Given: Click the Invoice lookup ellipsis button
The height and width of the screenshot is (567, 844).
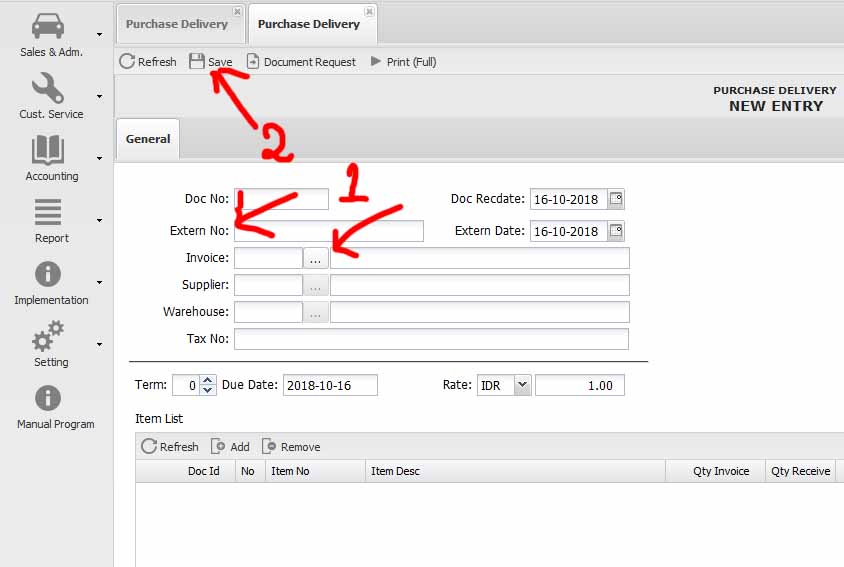Looking at the screenshot, I should coord(315,258).
